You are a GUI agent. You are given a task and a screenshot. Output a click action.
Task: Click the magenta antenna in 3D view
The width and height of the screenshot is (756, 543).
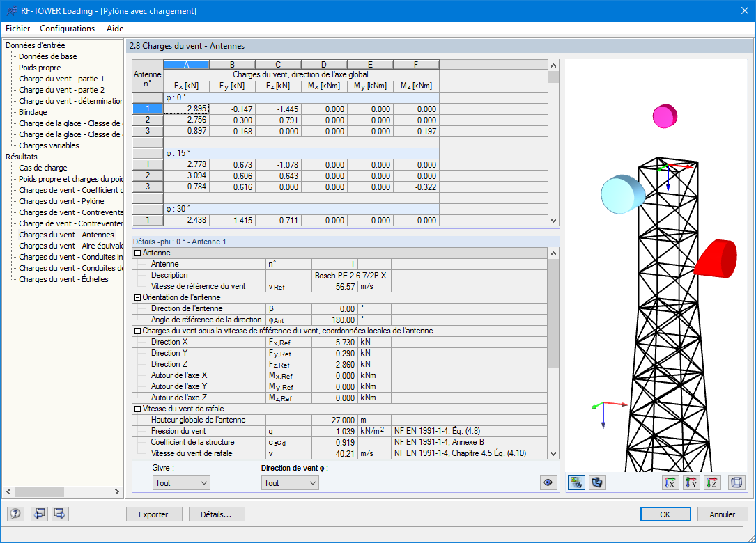(x=665, y=116)
